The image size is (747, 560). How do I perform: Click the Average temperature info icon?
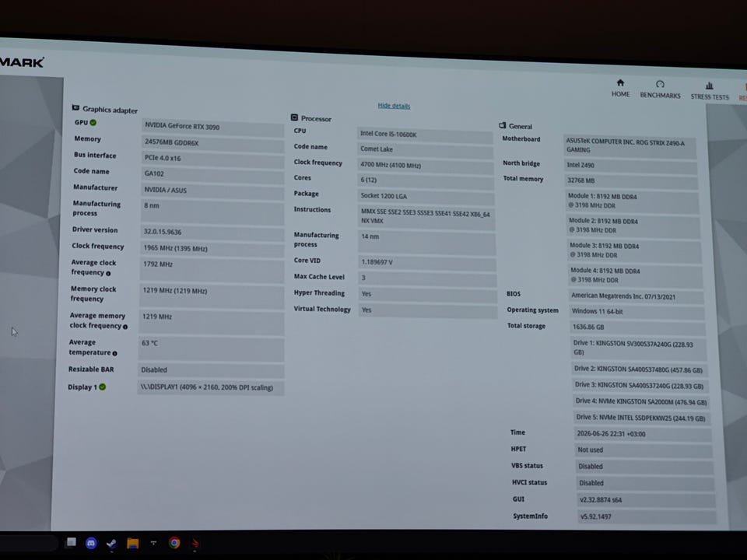pyautogui.click(x=115, y=353)
